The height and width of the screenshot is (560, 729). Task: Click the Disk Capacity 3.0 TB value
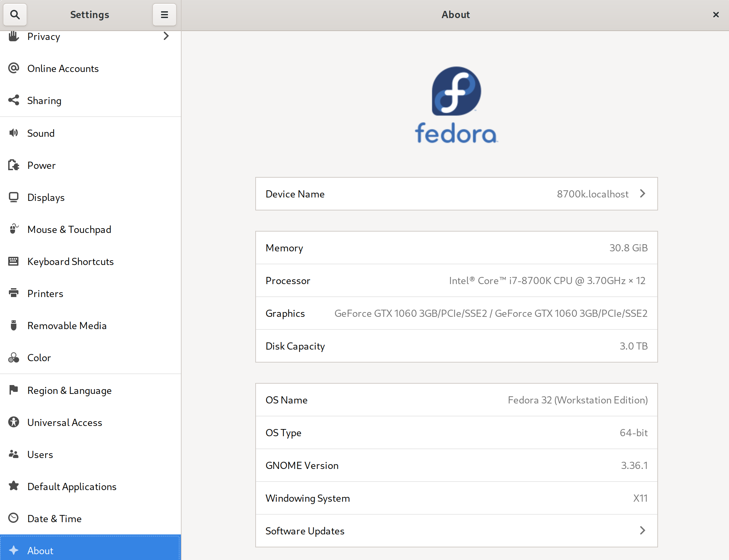(633, 346)
